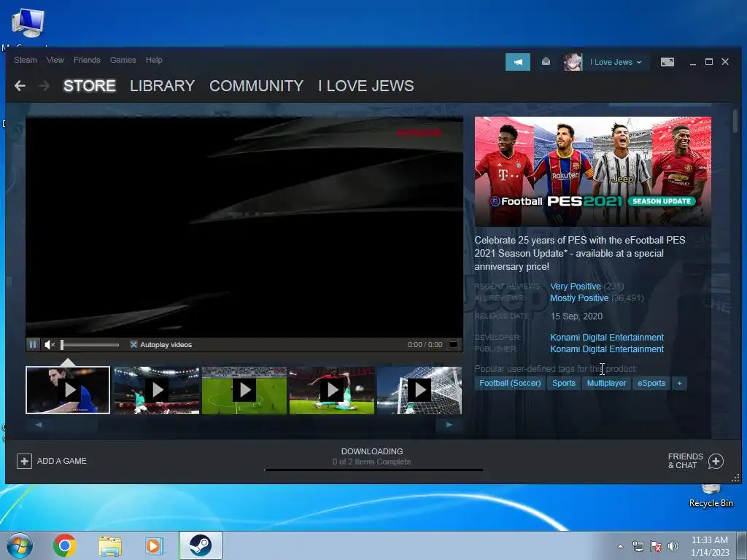Viewport: 747px width, 560px height.
Task: Open the taskbar clock and date
Action: [x=710, y=546]
